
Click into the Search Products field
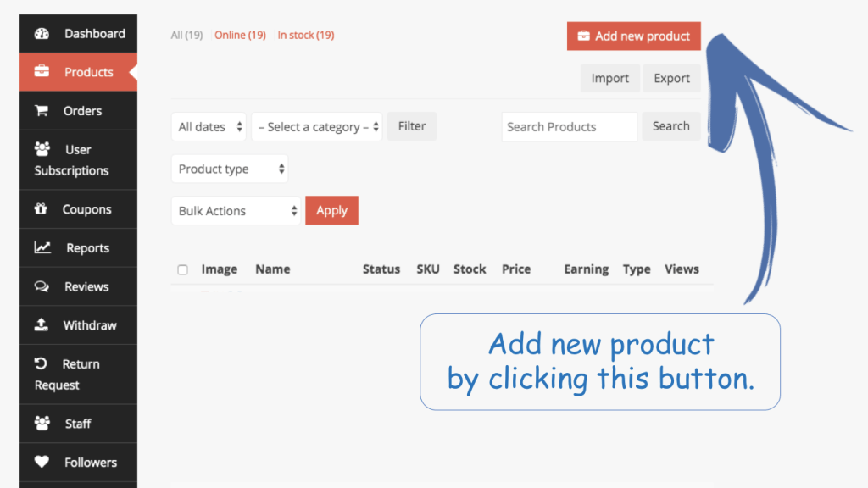(569, 127)
